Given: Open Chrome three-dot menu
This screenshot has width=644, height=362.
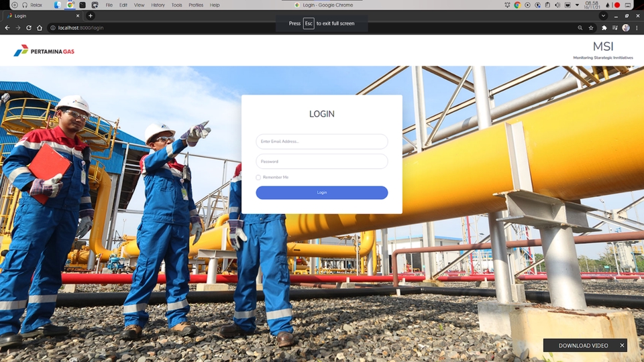Looking at the screenshot, I should tap(637, 28).
